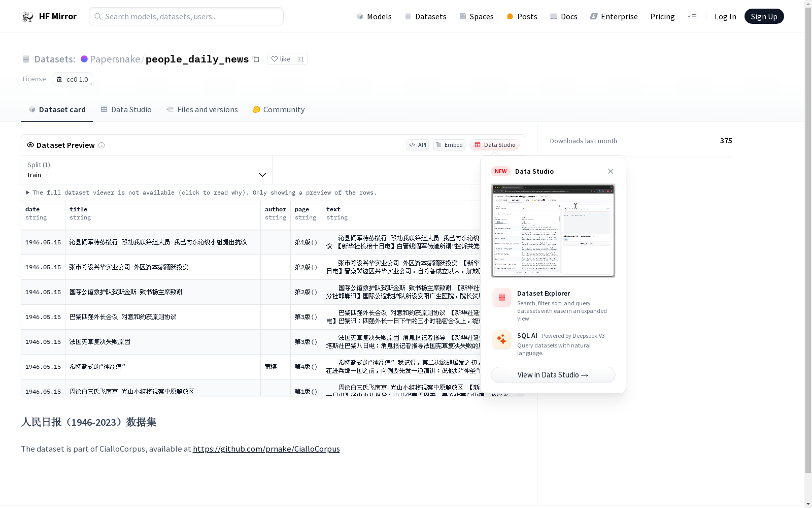The width and height of the screenshot is (812, 508).
Task: Focus the search models input field
Action: point(186,16)
